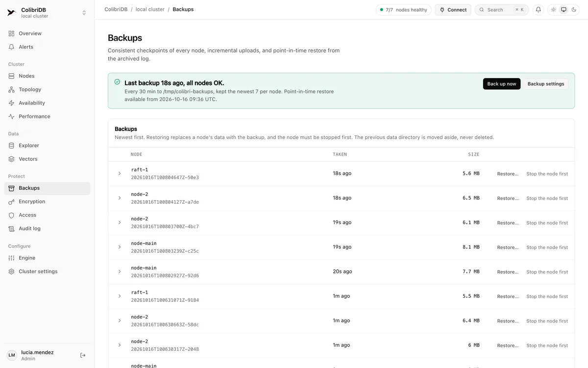
Task: Restore the node-main 7.7 MB backup
Action: coord(508,272)
